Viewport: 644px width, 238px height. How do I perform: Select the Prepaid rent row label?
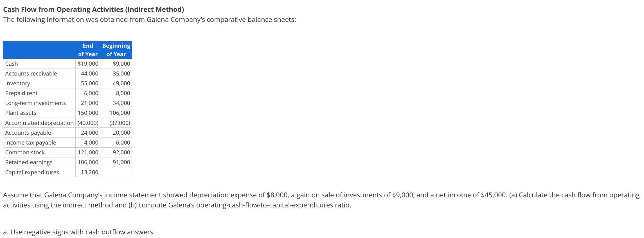[21, 93]
